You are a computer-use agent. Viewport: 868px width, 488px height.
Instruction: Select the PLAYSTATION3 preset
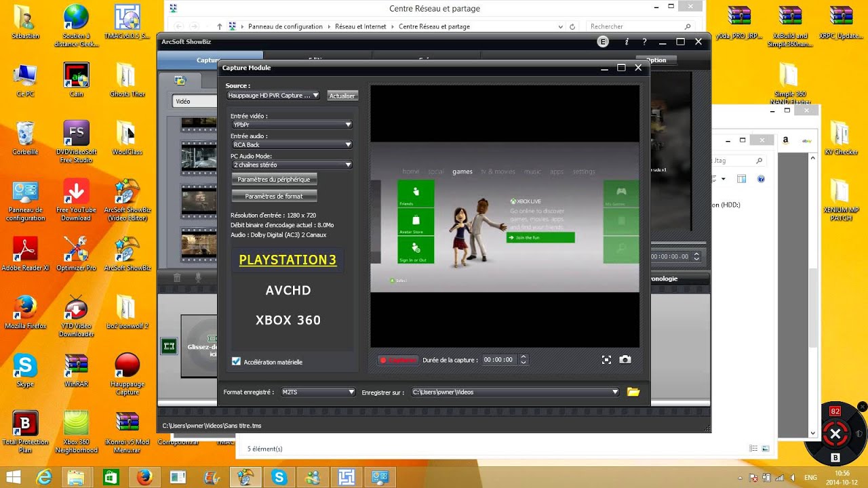pyautogui.click(x=288, y=260)
